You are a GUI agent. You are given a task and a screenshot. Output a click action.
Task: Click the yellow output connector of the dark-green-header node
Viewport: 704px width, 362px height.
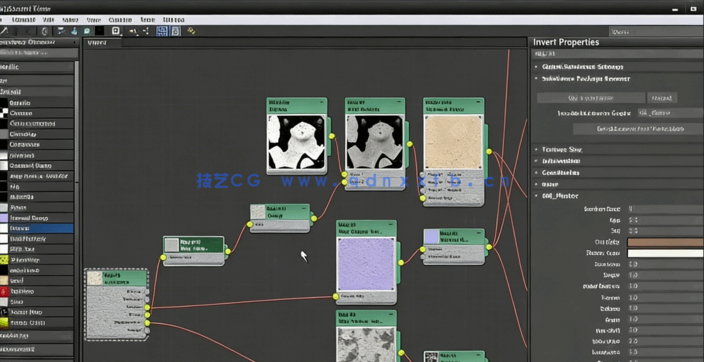[x=228, y=252]
